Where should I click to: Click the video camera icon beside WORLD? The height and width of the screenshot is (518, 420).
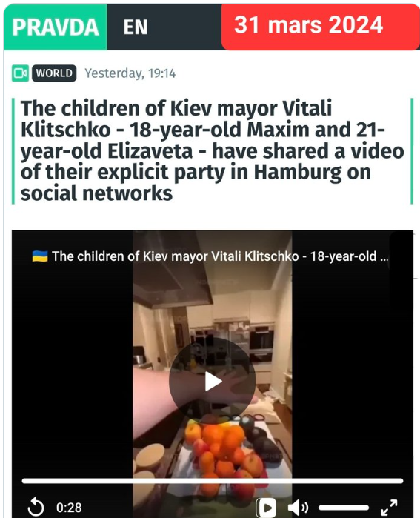point(21,73)
